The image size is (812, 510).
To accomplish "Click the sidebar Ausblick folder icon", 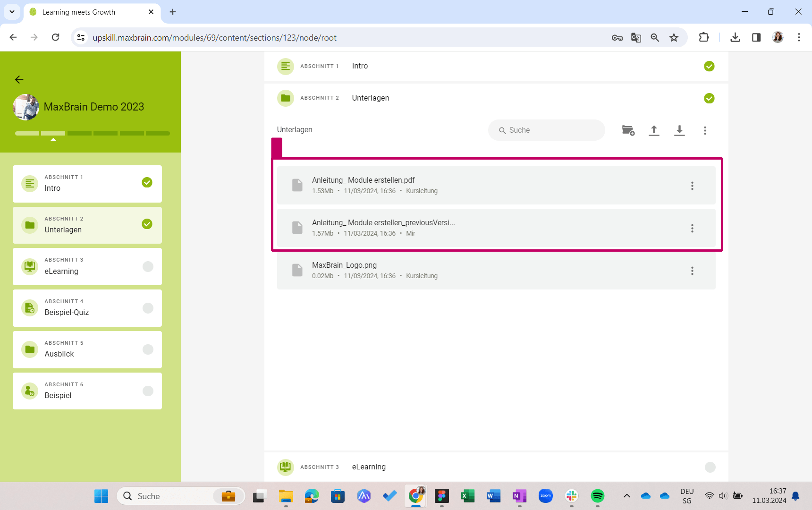I will point(30,349).
